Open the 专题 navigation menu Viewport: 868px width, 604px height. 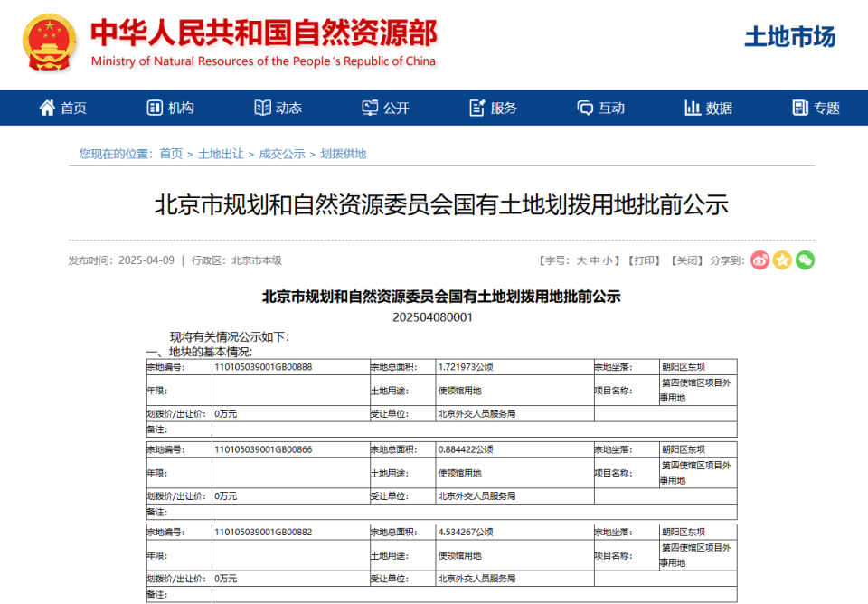click(827, 108)
